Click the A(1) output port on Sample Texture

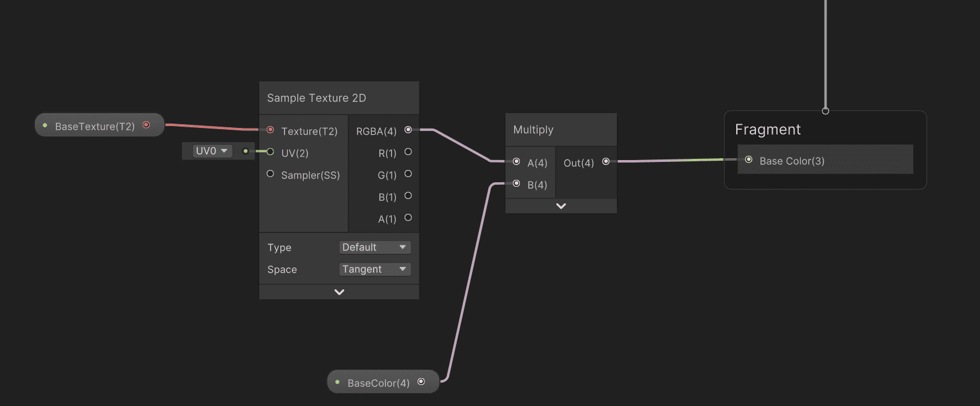[408, 218]
